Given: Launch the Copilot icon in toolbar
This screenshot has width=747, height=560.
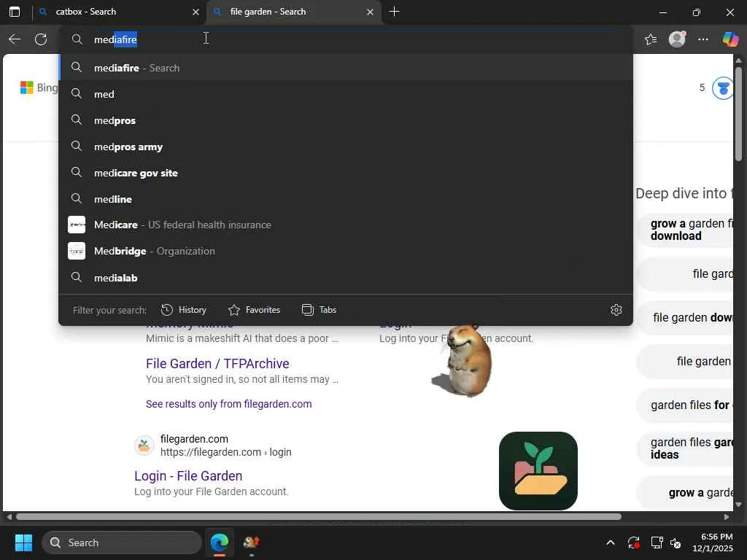Looking at the screenshot, I should tap(729, 39).
